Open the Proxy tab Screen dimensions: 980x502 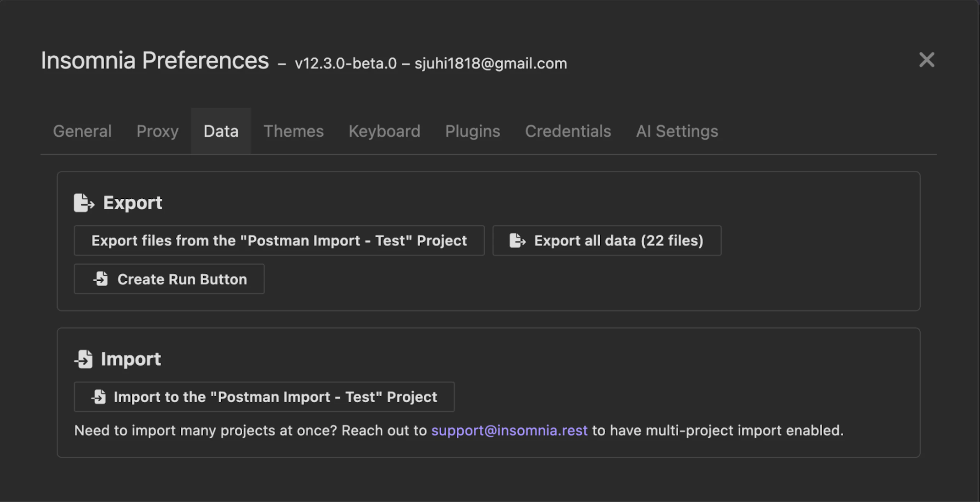click(x=157, y=131)
